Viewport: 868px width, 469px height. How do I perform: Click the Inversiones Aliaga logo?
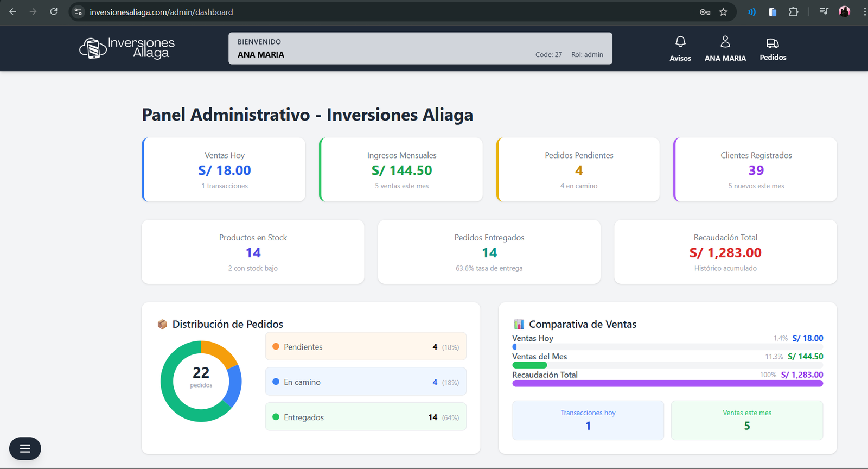coord(127,48)
